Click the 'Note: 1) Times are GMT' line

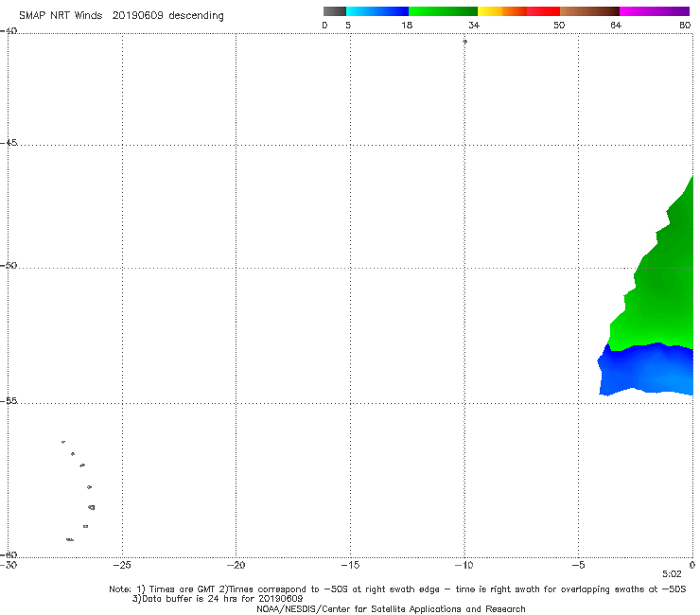click(x=397, y=589)
